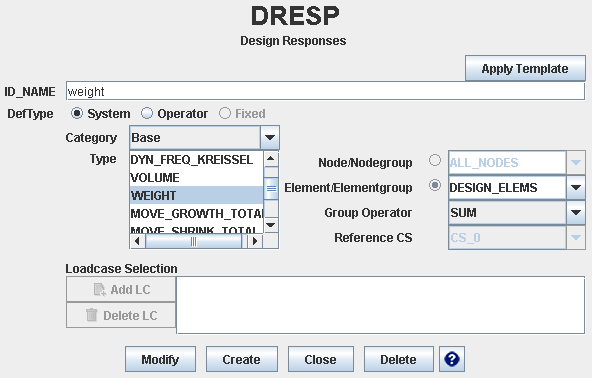Click the Type list scroll right arrow
592x378 pixels.
pyautogui.click(x=255, y=241)
